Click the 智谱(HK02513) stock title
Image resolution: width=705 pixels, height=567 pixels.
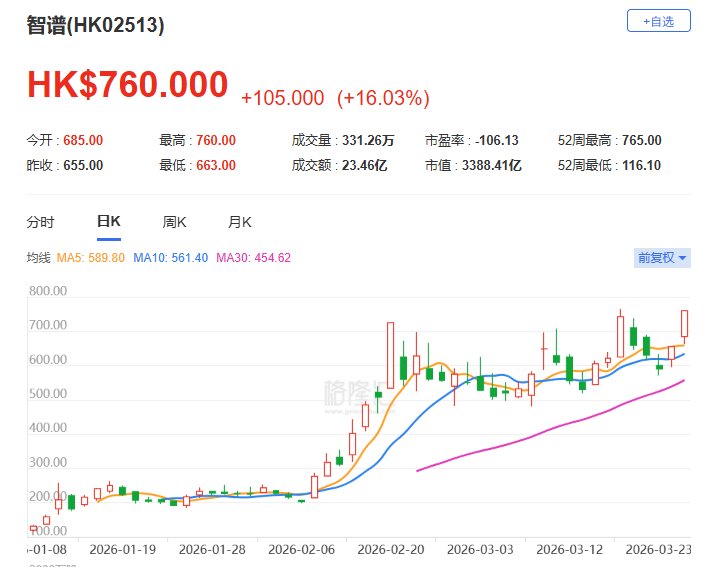(95, 26)
